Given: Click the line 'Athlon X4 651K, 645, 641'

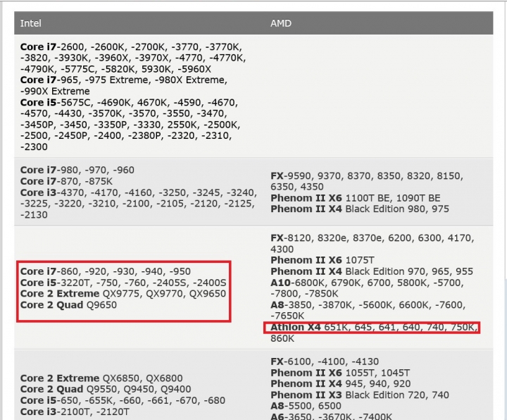Looking at the screenshot, I should (374, 328).
